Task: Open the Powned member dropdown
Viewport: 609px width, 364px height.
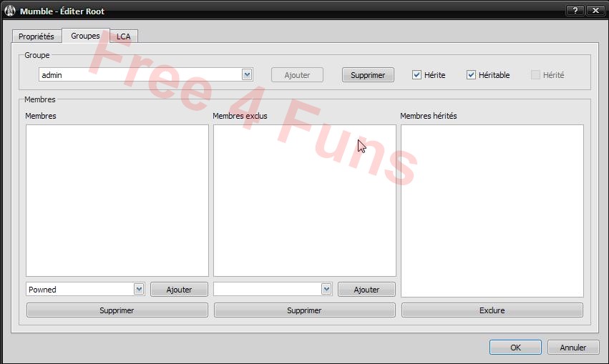Action: tap(139, 289)
